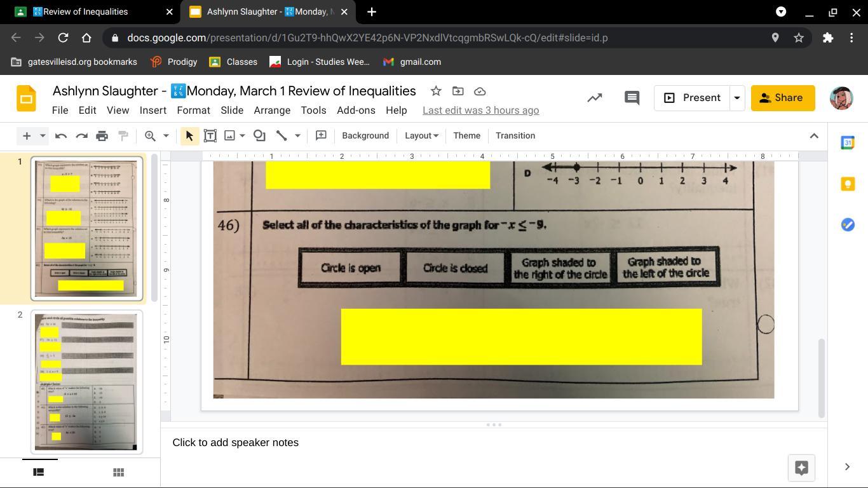
Task: Open the Format menu
Action: click(x=193, y=110)
